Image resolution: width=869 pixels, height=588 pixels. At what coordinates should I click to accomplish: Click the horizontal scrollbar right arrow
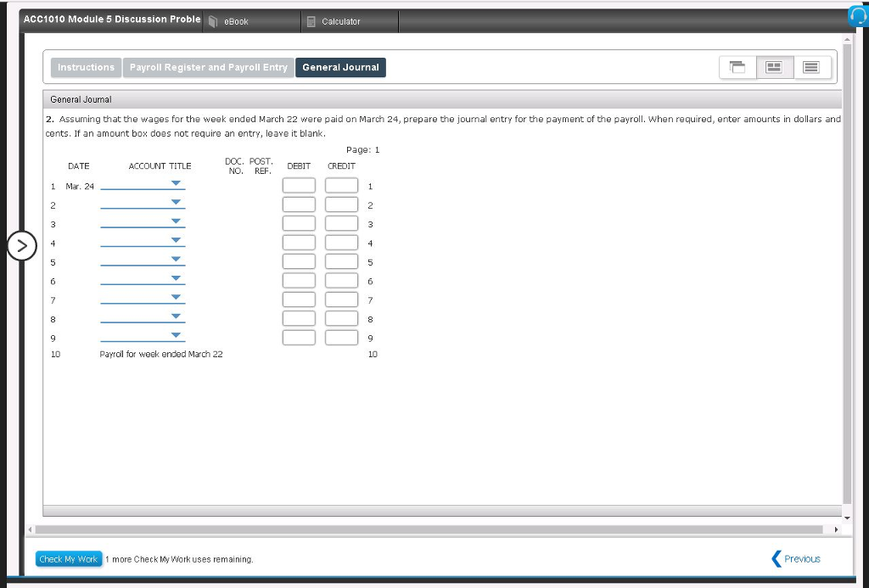click(x=836, y=529)
